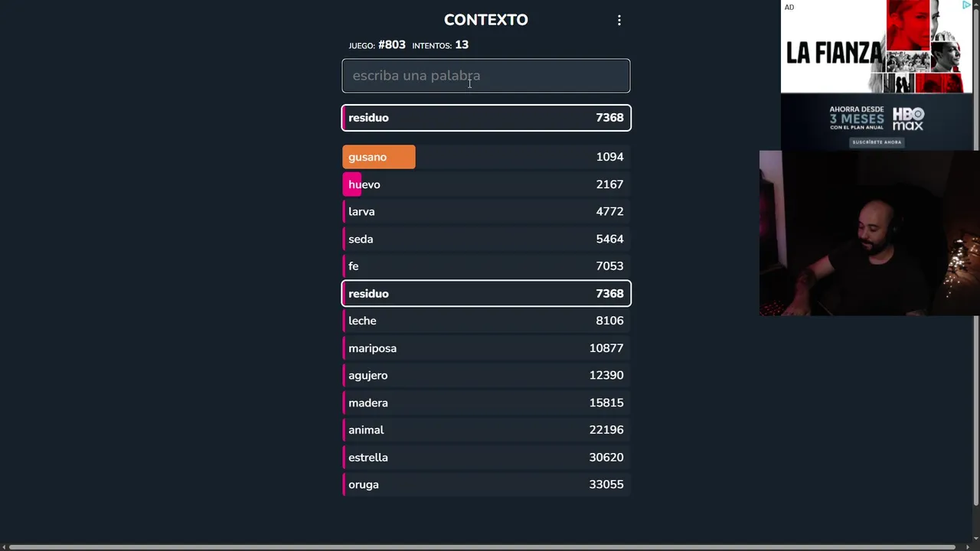The height and width of the screenshot is (551, 980).
Task: Click the webcam video overlay
Action: pyautogui.click(x=869, y=233)
